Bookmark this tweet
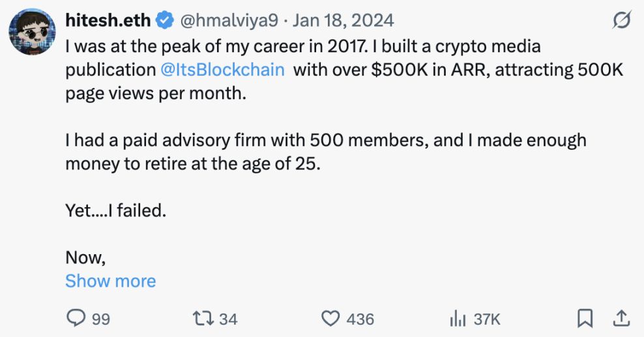This screenshot has width=644, height=337. [585, 318]
